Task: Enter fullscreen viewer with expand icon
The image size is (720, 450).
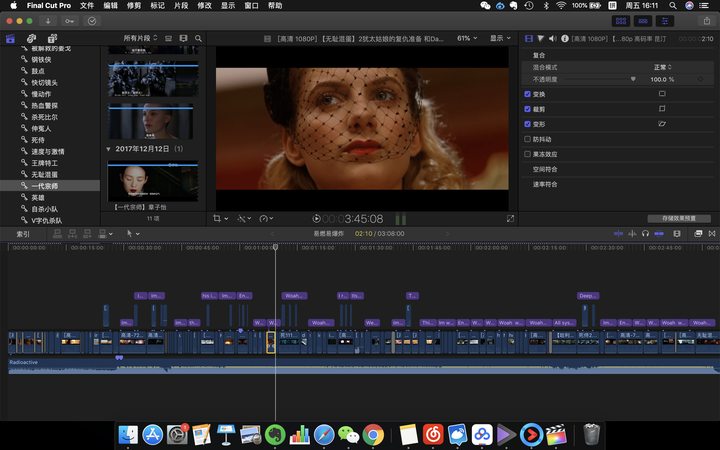Action: point(510,219)
